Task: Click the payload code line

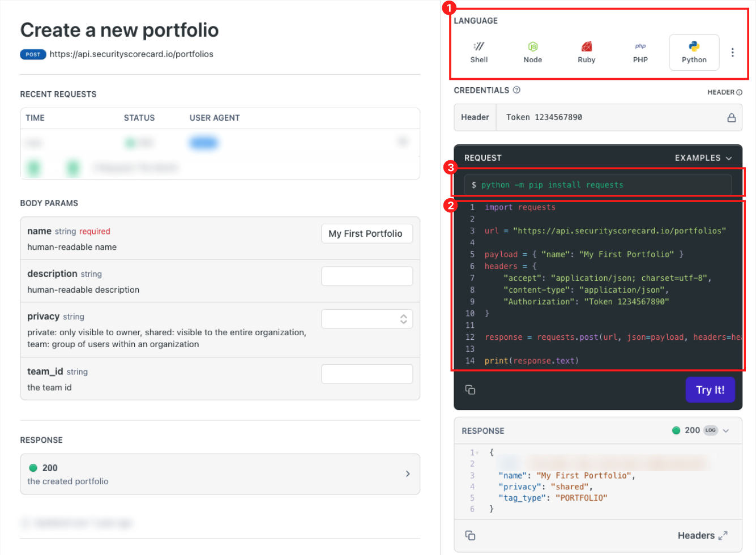Action: pos(584,254)
